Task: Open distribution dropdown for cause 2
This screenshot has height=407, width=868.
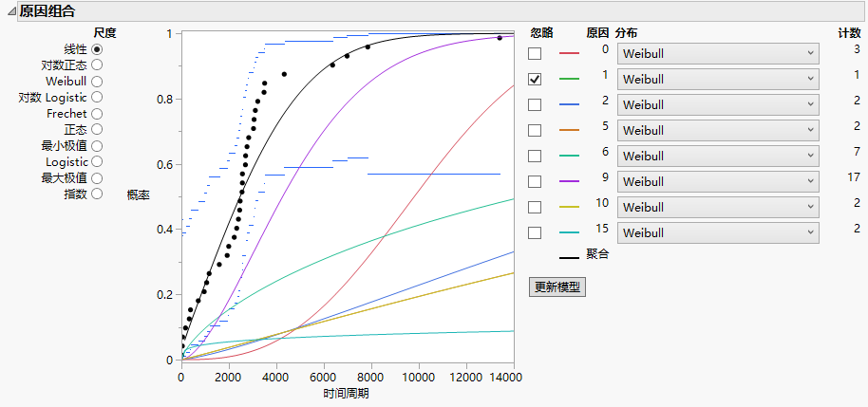Action: tap(718, 104)
